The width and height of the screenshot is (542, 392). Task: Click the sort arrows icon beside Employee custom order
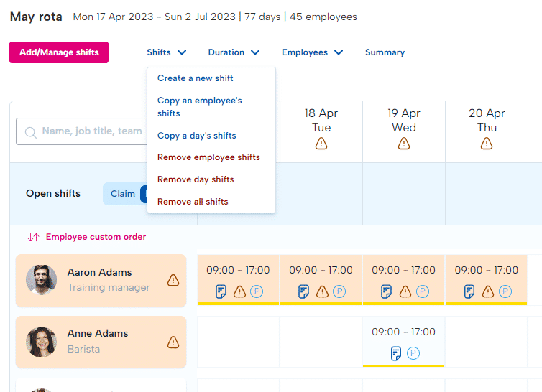pyautogui.click(x=33, y=237)
